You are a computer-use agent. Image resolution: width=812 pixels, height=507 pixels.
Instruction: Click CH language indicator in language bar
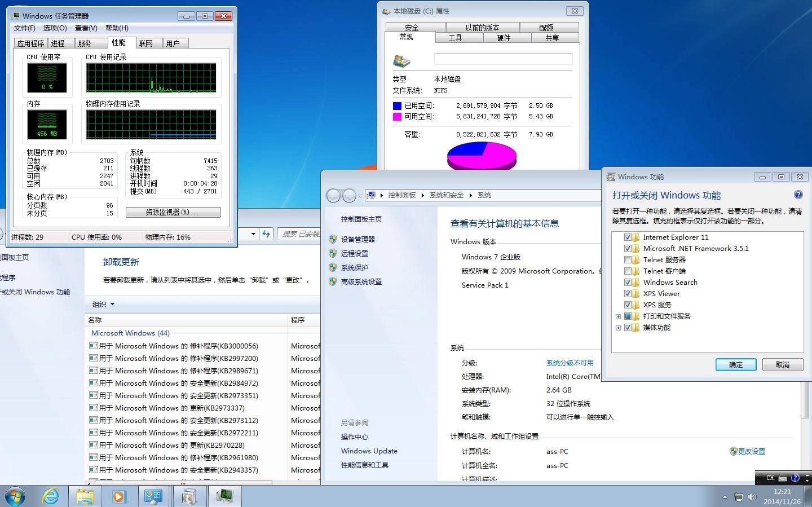(x=770, y=478)
